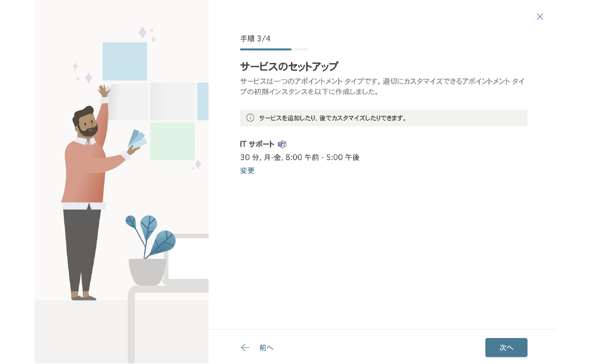Image resolution: width=592 pixels, height=364 pixels.
Task: Click the サービスのセットアップ heading
Action: pyautogui.click(x=289, y=66)
